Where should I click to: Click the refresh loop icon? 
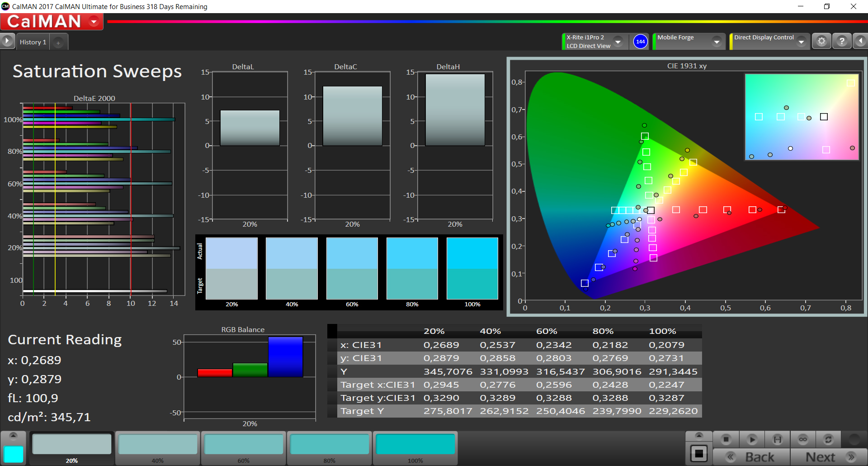click(828, 439)
